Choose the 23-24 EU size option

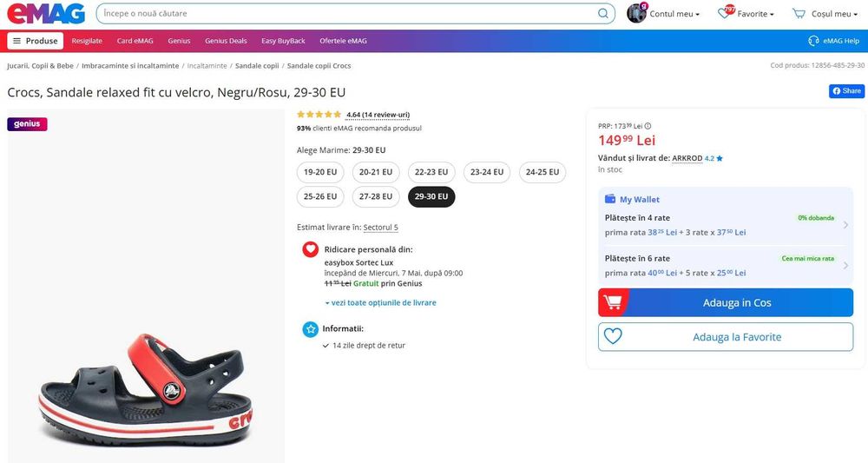[x=487, y=172]
